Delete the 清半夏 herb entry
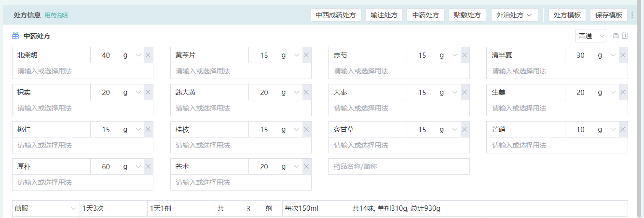 click(623, 55)
